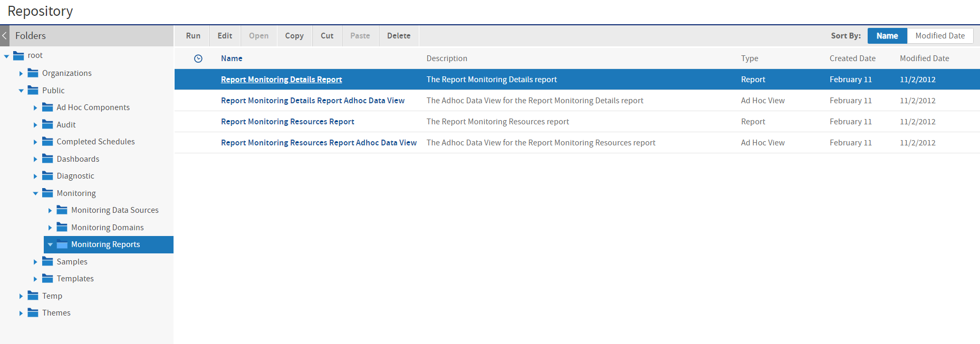Open Report Monitoring Details Report Adhoc Data View

[x=313, y=101]
